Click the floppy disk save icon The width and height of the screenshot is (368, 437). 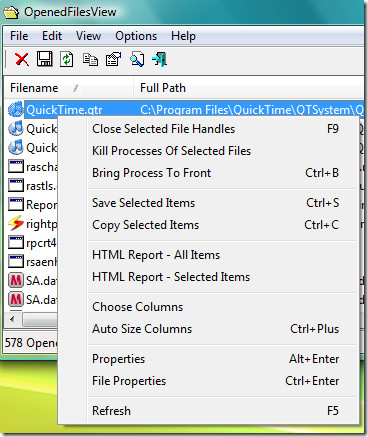(44, 59)
